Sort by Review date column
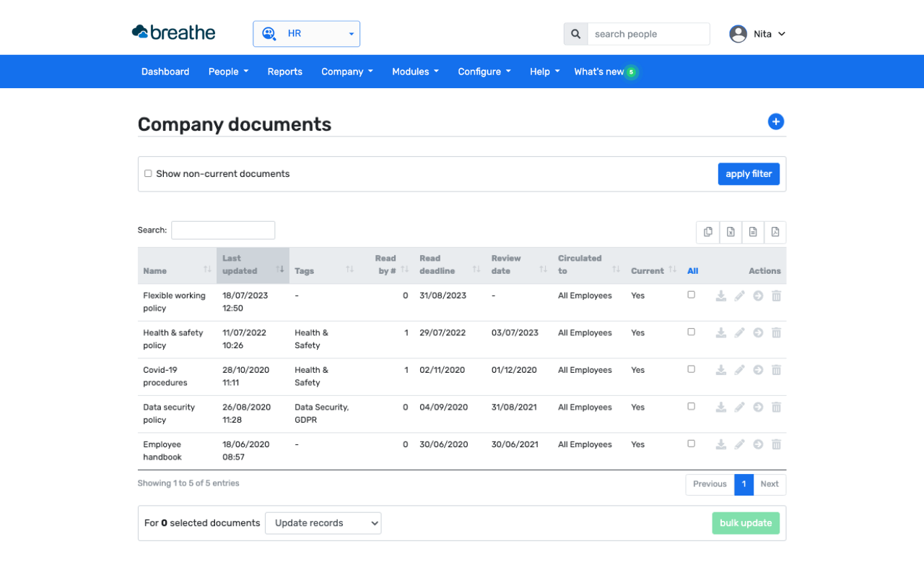Viewport: 924px width, 578px height. (x=519, y=266)
